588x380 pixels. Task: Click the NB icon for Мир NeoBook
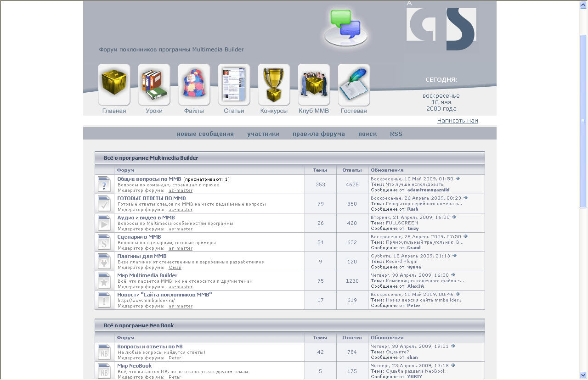pyautogui.click(x=104, y=371)
